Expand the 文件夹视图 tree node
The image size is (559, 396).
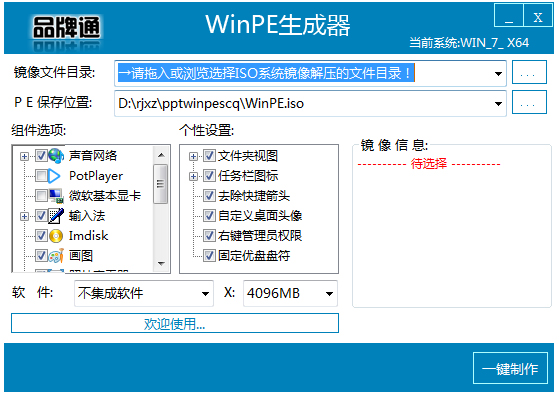[193, 156]
